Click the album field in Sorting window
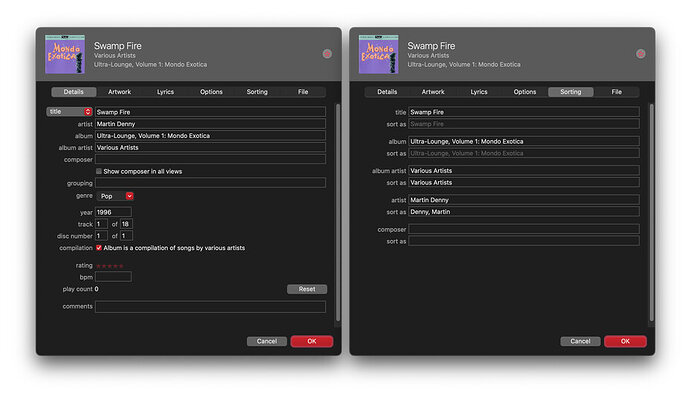Image resolution: width=690 pixels, height=400 pixels. (524, 141)
